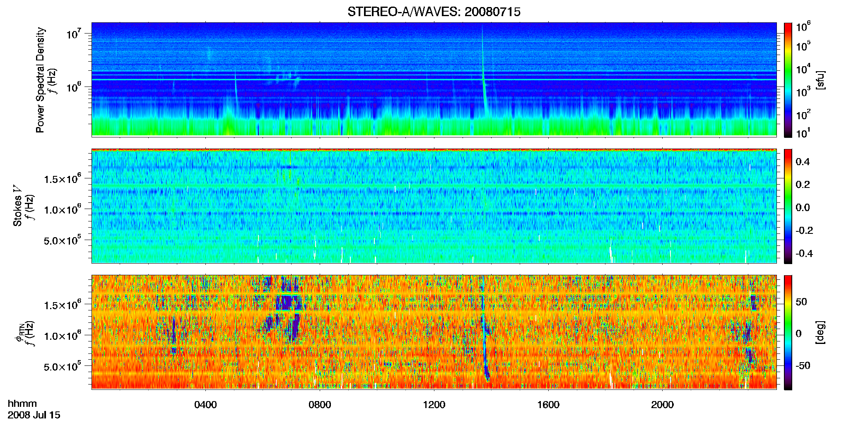The height and width of the screenshot is (447, 868).
Task: Click the Power Spectral Density axis label
Action: coord(40,80)
